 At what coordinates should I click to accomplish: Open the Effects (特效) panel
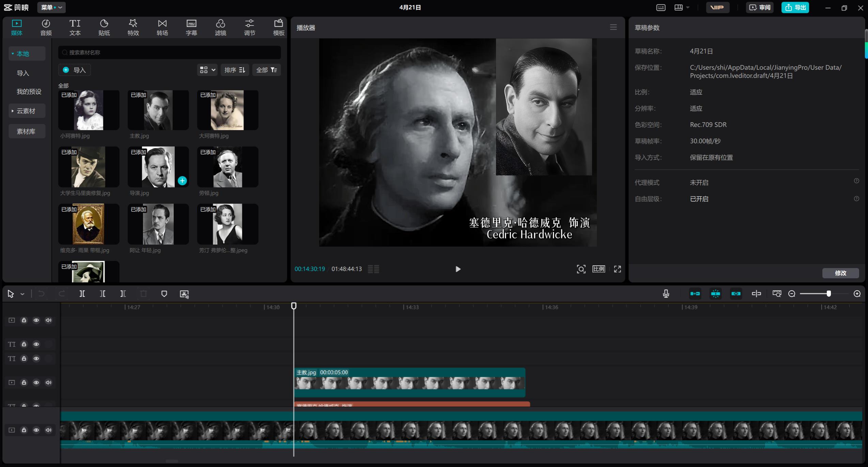point(133,27)
